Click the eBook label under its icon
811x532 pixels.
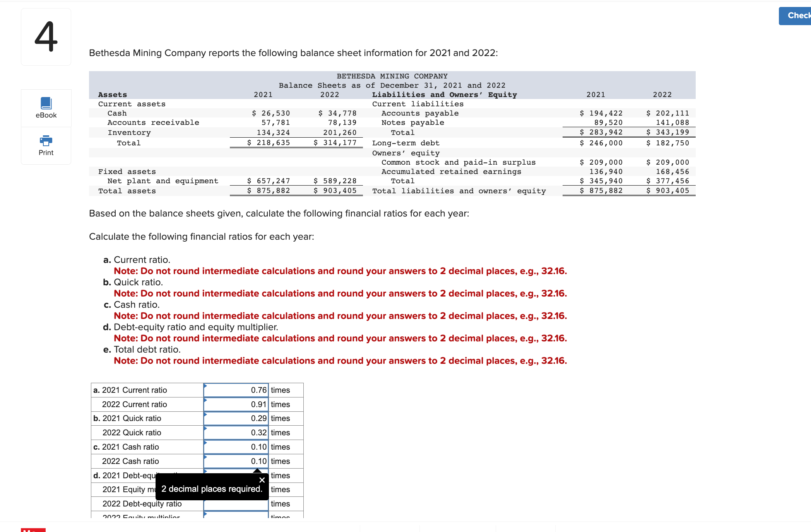pyautogui.click(x=46, y=115)
